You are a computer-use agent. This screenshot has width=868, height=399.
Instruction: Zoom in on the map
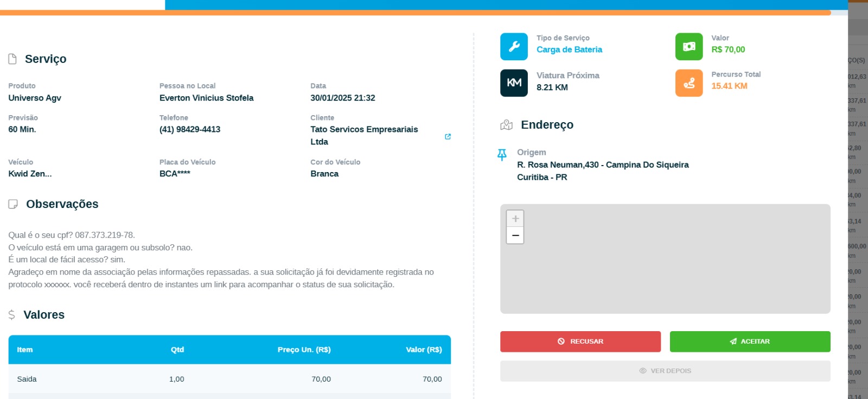point(515,219)
